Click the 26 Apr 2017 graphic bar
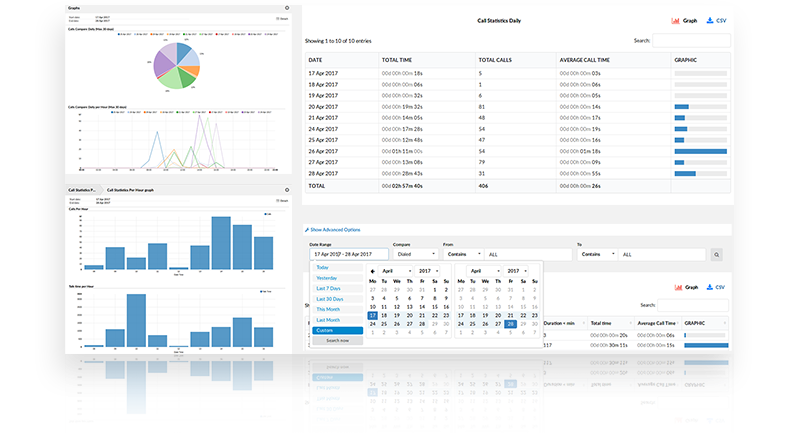 [701, 151]
